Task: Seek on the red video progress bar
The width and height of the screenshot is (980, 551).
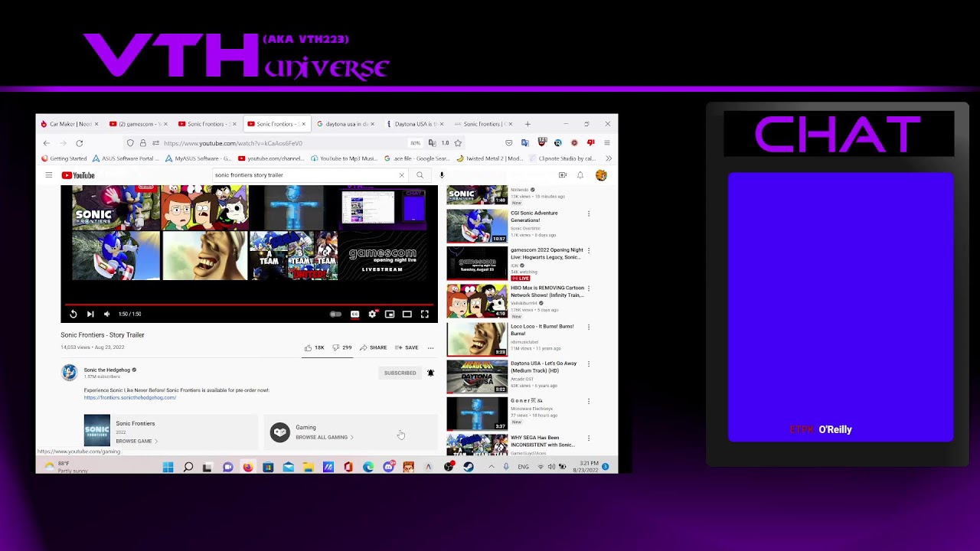Action: pyautogui.click(x=250, y=305)
